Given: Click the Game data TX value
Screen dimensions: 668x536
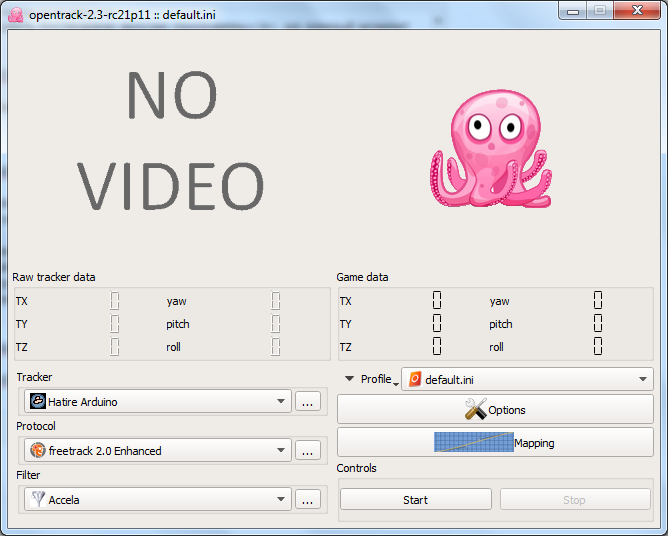Looking at the screenshot, I should [437, 300].
